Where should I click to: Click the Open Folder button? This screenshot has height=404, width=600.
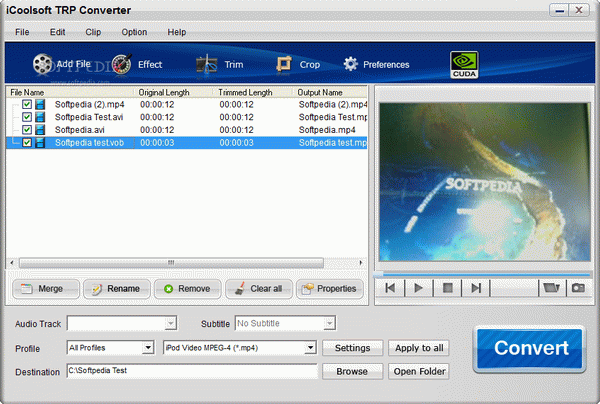coord(419,371)
